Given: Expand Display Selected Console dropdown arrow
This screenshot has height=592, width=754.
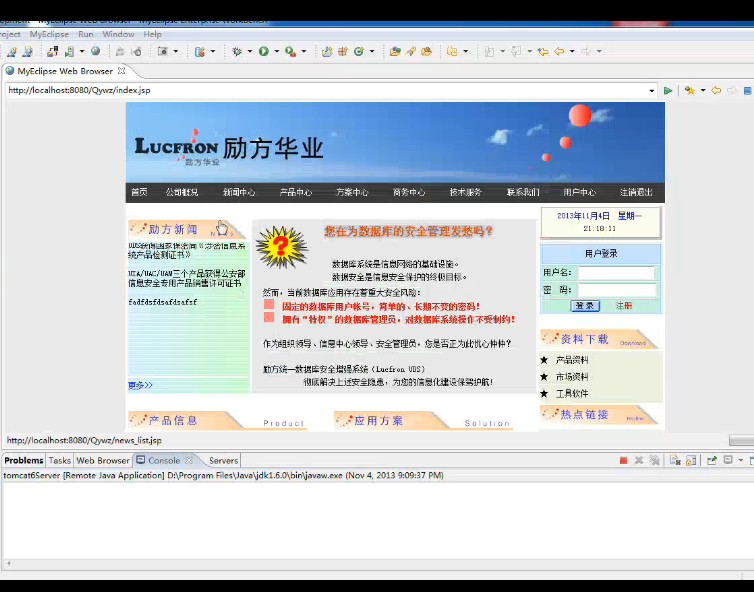Looking at the screenshot, I should point(740,461).
